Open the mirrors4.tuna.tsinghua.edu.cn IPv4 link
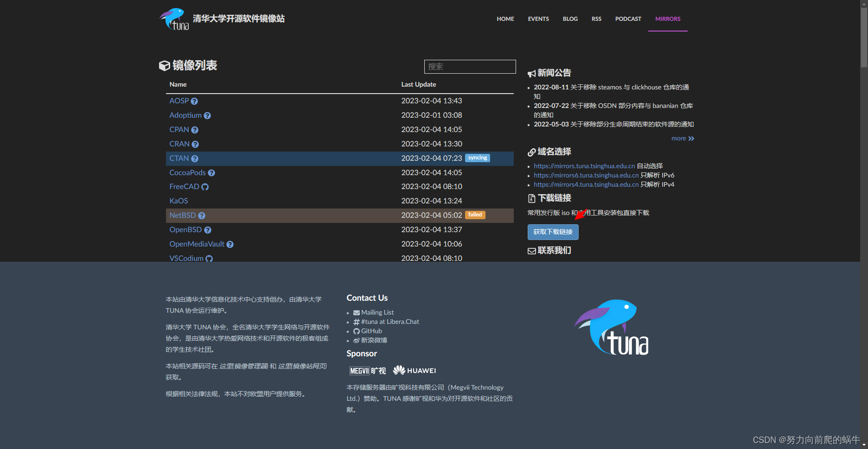The height and width of the screenshot is (449, 868). [586, 184]
